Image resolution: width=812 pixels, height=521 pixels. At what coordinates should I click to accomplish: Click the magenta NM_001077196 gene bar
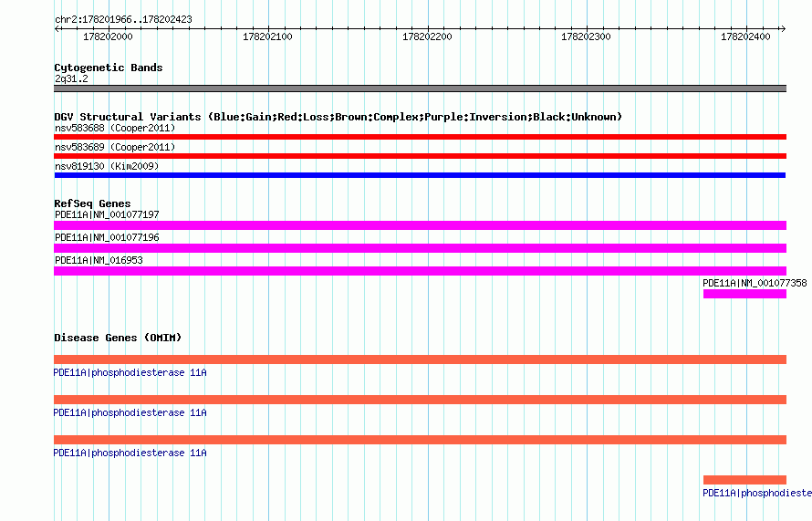click(420, 248)
